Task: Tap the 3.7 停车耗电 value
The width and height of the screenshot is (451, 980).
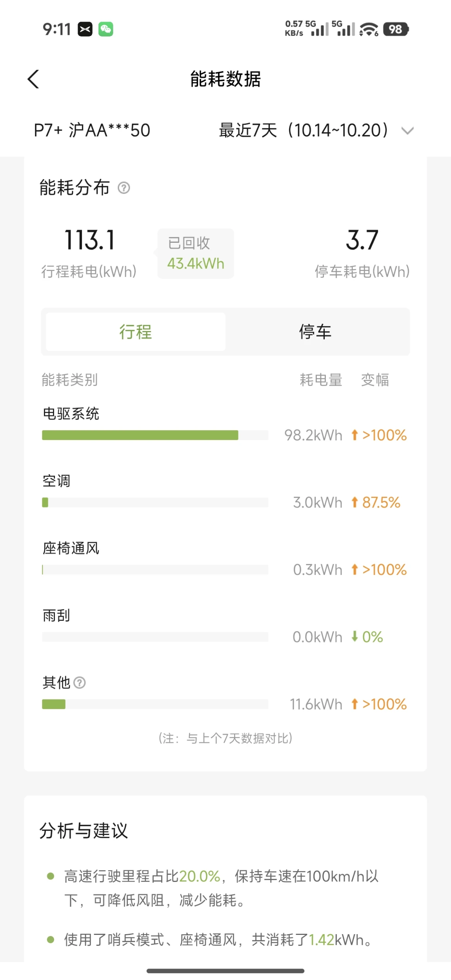Action: click(362, 240)
